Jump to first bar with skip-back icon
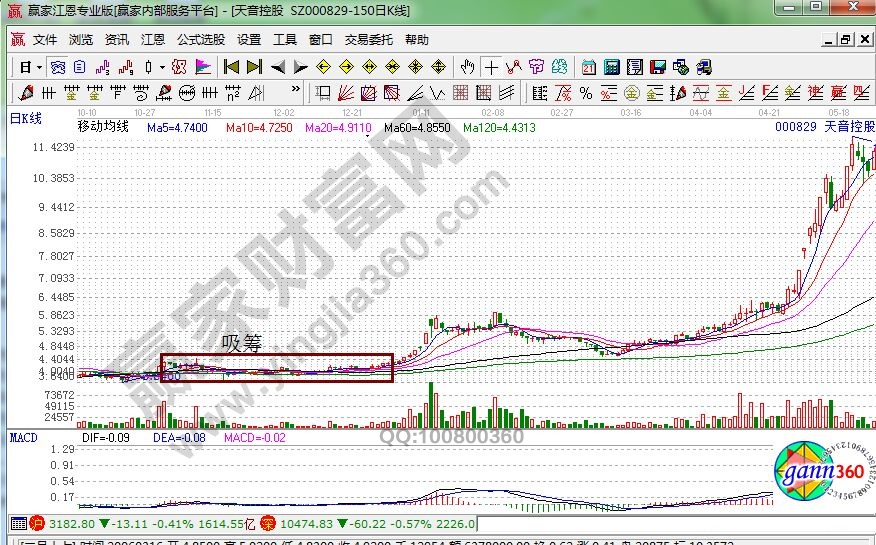 pos(231,67)
